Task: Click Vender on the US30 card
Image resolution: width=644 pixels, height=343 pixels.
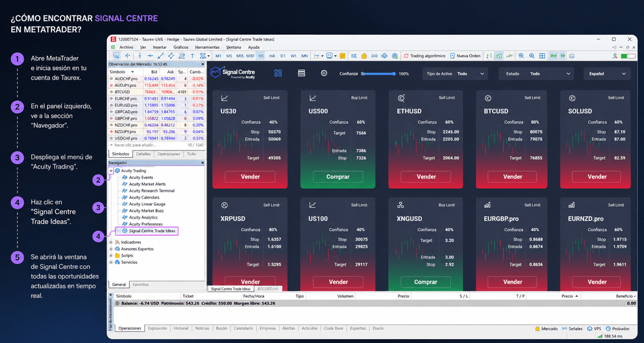Action: pos(250,177)
